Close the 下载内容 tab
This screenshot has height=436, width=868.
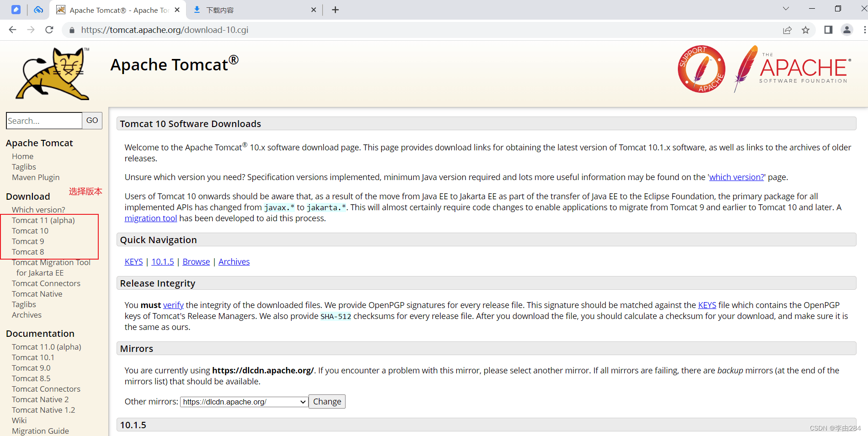coord(314,10)
